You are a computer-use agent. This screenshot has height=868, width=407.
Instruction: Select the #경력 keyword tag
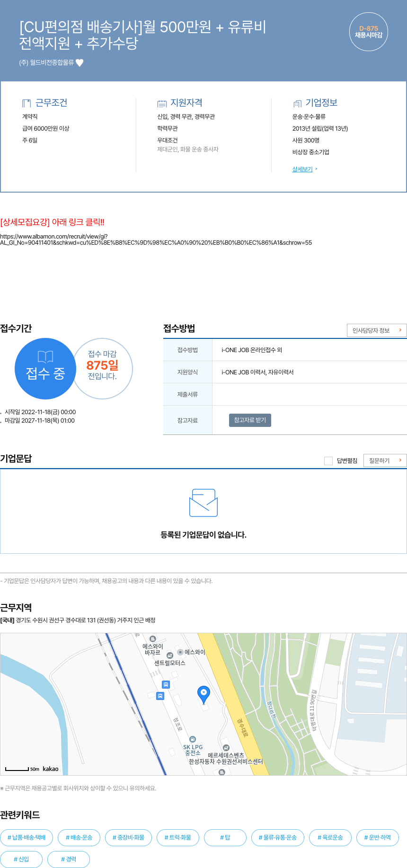(x=69, y=859)
